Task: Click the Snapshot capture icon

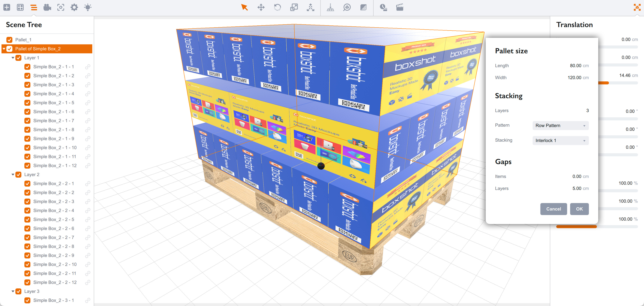Action: [61, 7]
